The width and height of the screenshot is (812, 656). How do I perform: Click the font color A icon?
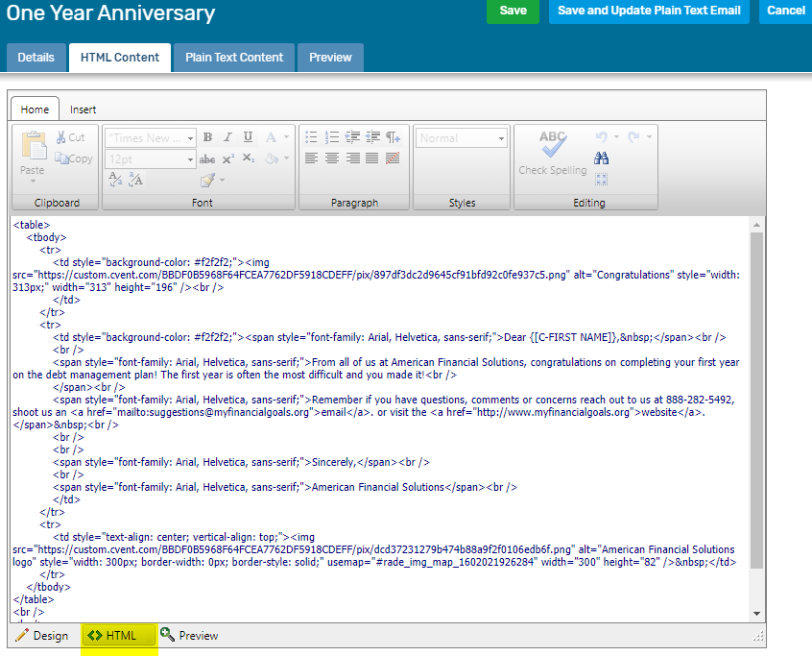tap(271, 137)
